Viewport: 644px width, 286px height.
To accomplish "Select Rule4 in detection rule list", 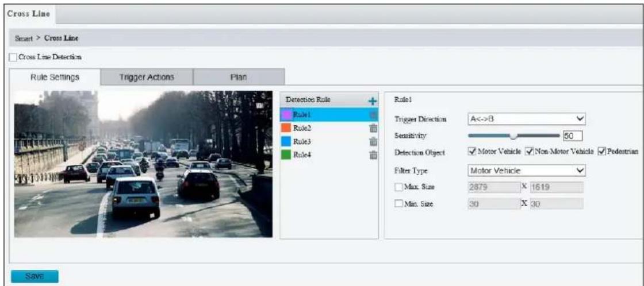I will click(329, 154).
